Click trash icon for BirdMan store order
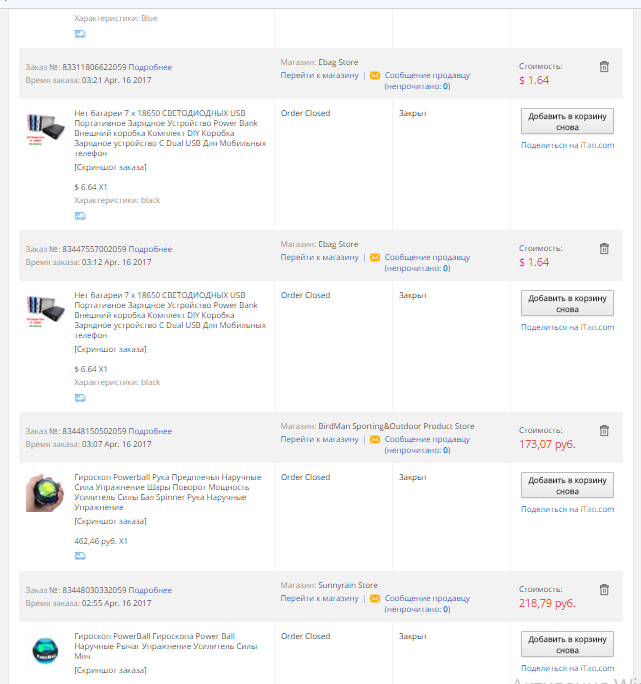Viewport: 641px width, 684px height. (x=604, y=431)
